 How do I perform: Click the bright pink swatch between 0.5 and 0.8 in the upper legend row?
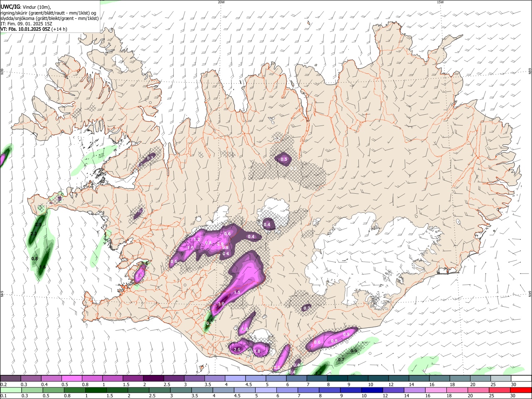click(x=72, y=379)
